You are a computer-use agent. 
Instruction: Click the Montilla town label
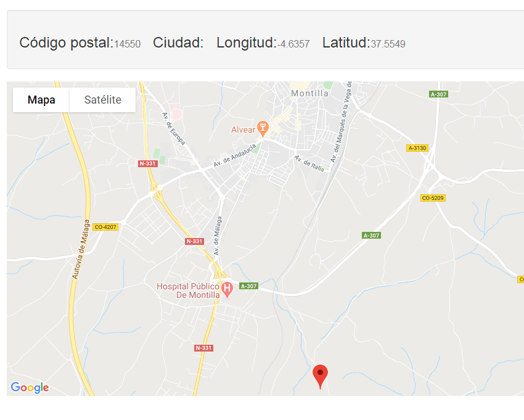(310, 93)
